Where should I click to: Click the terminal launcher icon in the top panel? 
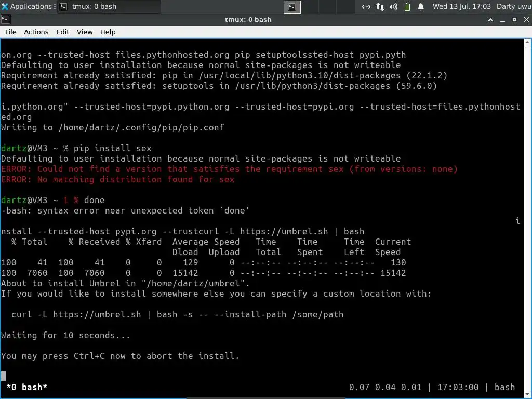click(292, 7)
